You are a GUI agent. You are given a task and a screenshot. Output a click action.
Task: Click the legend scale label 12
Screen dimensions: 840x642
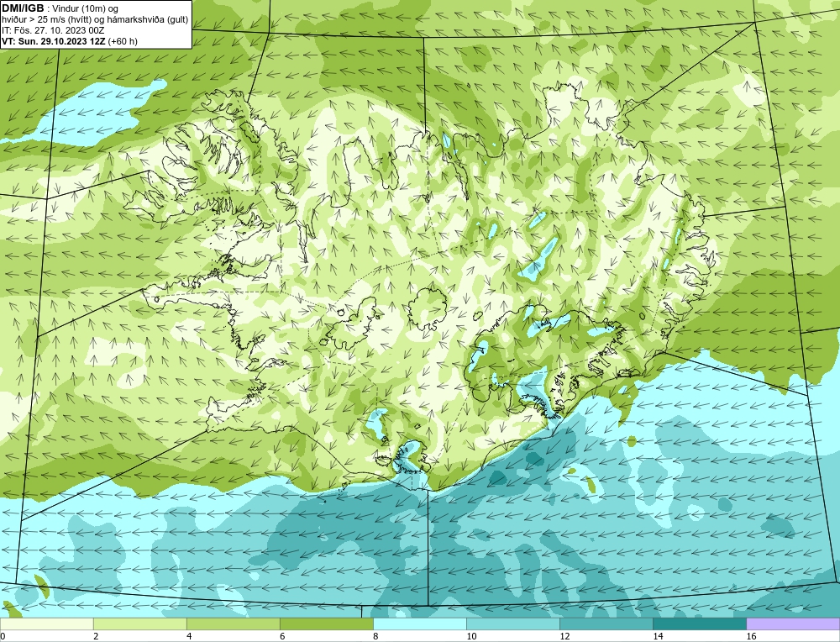coord(564,636)
